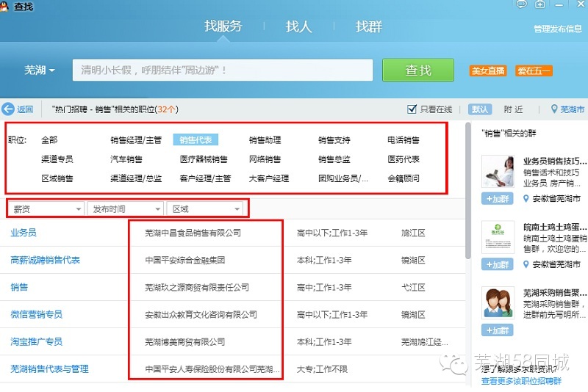Image resolution: width=588 pixels, height=392 pixels.
Task: Click the blue back arrow icon
Action: pyautogui.click(x=8, y=109)
